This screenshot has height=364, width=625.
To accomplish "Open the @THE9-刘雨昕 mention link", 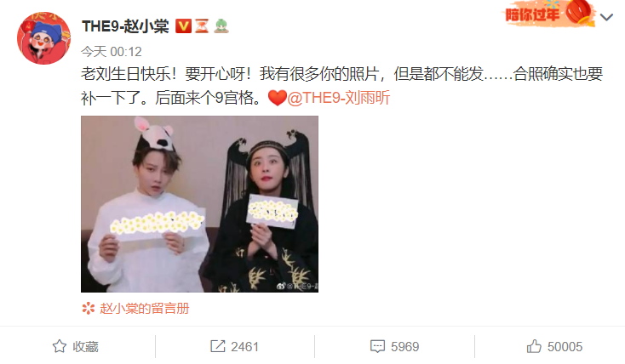I will click(338, 98).
